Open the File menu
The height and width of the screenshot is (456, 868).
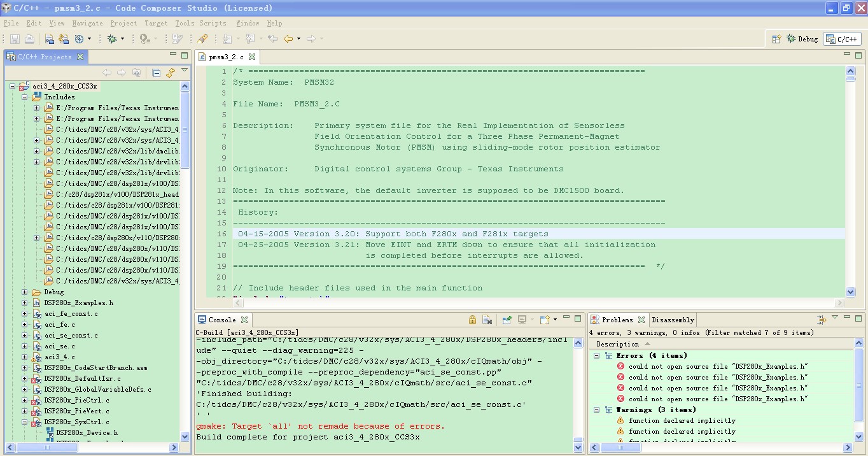(11, 23)
